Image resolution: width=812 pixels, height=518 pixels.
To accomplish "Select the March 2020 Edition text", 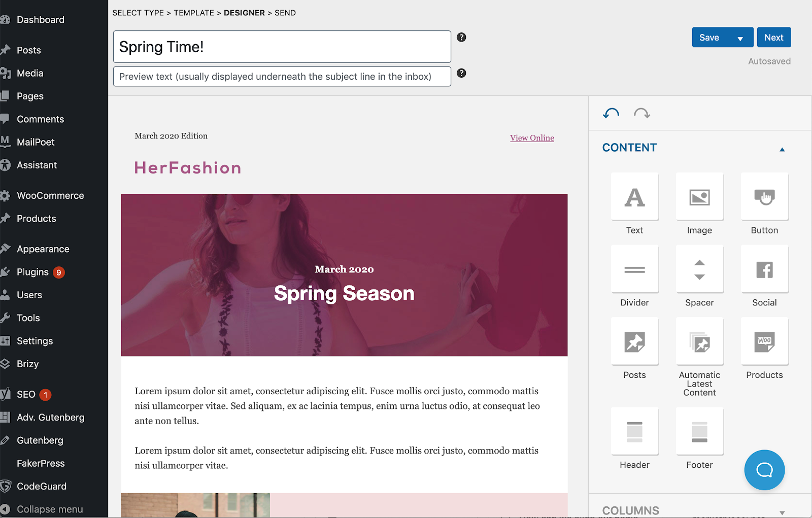I will 171,136.
